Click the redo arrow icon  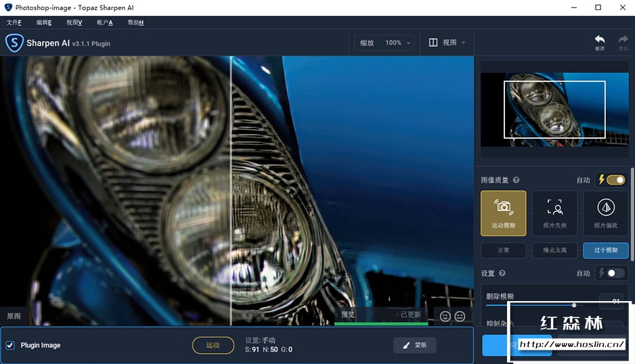[x=623, y=39]
